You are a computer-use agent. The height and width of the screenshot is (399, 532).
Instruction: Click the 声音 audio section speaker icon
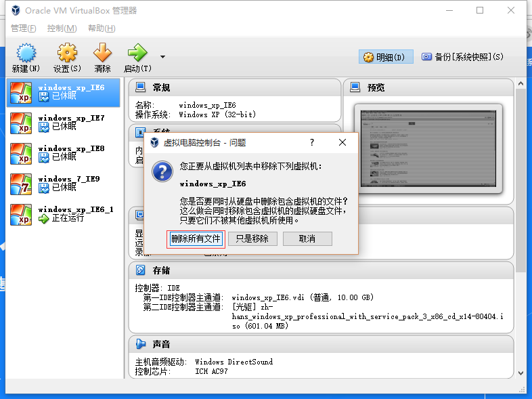point(141,344)
